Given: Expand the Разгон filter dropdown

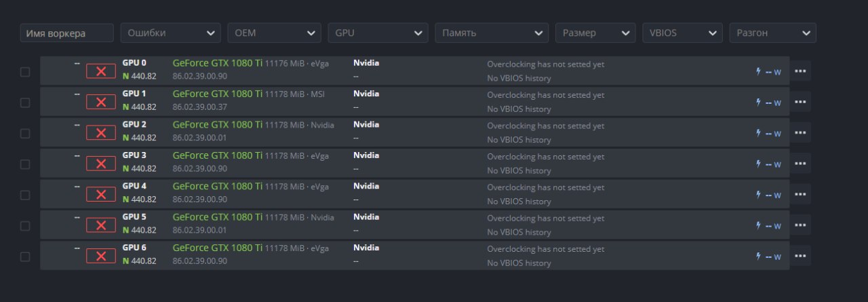Looking at the screenshot, I should tap(772, 33).
